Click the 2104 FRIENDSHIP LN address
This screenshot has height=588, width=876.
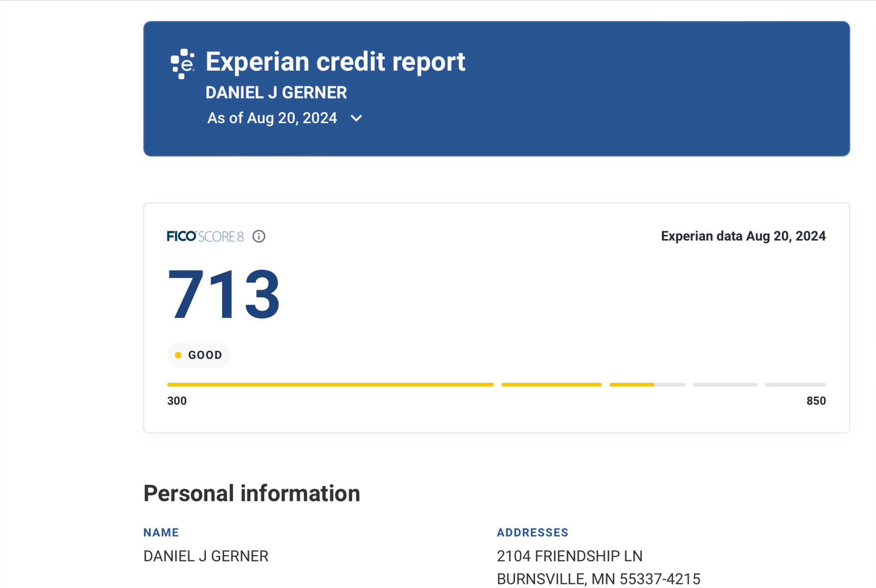[569, 556]
